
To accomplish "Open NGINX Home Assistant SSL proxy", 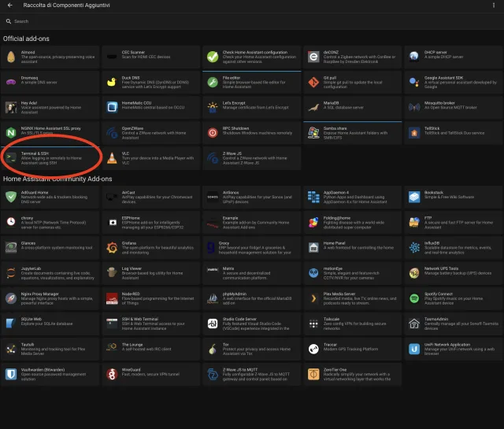I will pos(52,132).
